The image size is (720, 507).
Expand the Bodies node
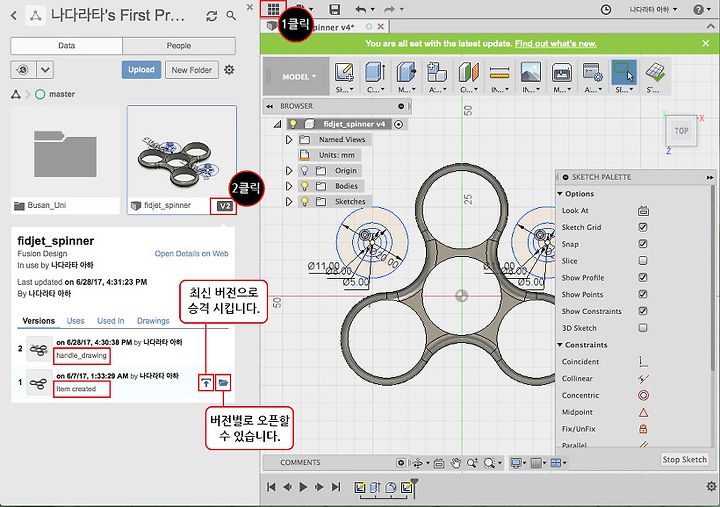click(289, 186)
